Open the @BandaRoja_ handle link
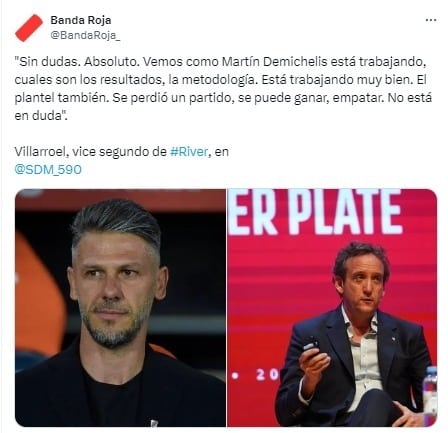Image resolution: width=448 pixels, height=433 pixels. [x=85, y=35]
